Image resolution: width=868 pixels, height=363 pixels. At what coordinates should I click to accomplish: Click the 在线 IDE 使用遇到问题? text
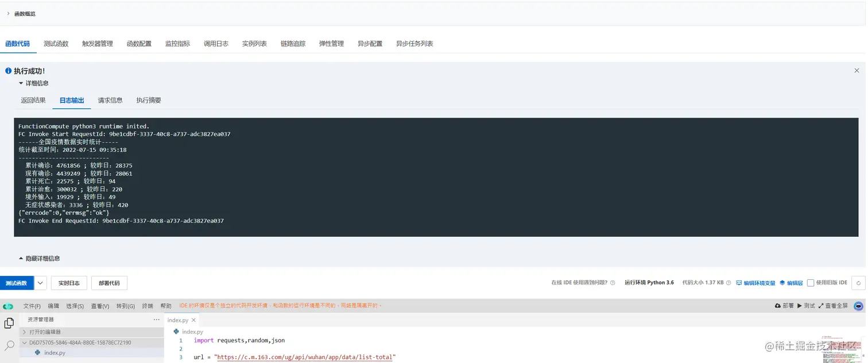579,283
